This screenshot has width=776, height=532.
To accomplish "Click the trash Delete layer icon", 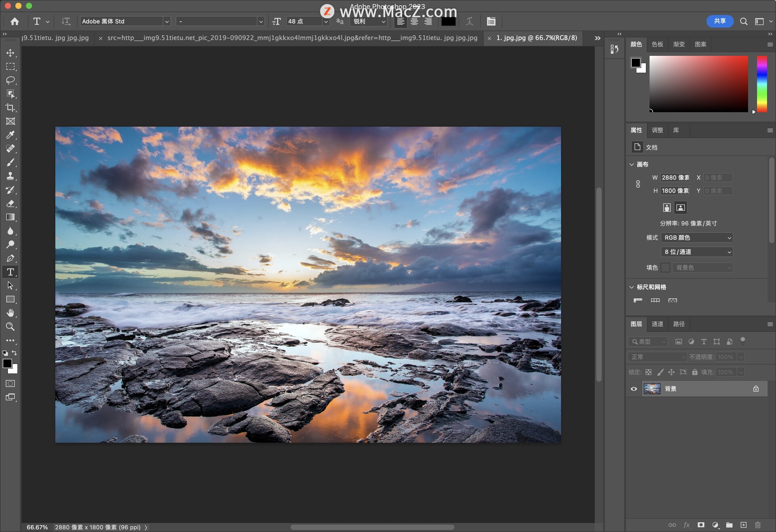I will tap(758, 525).
